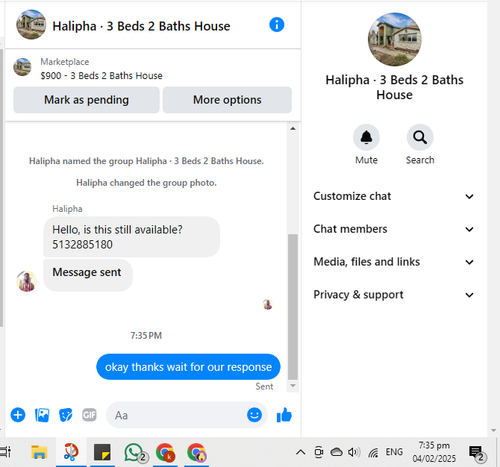Expand the Chat members section
Viewport: 500px width, 467px height.
[394, 229]
